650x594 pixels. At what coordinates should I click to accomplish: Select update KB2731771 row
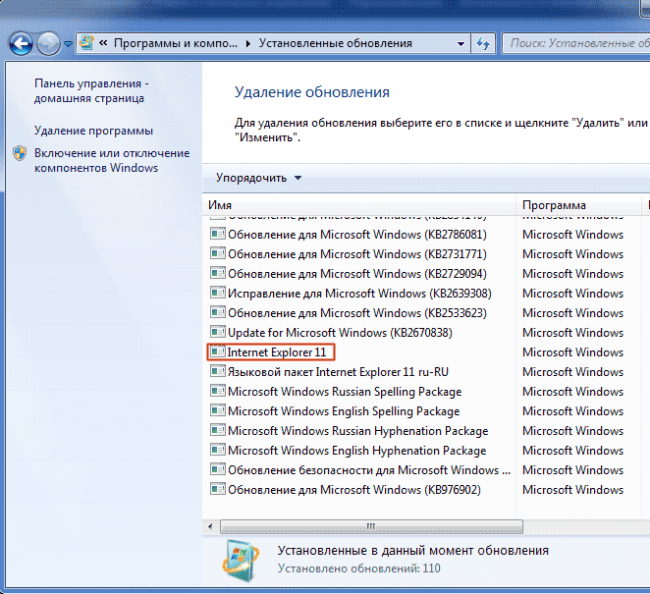[x=348, y=254]
